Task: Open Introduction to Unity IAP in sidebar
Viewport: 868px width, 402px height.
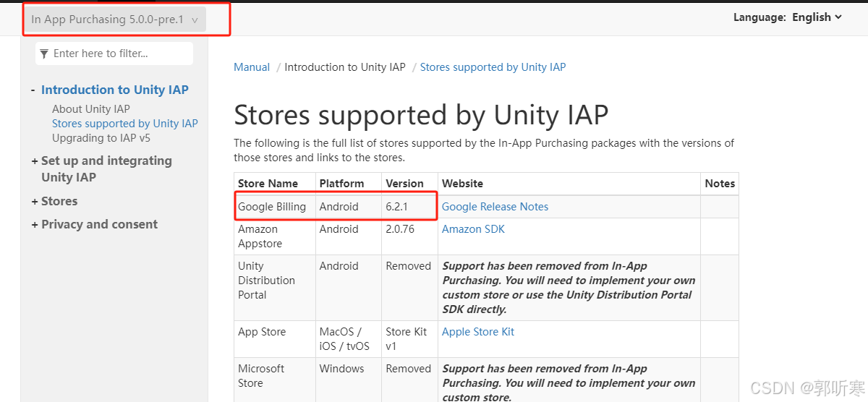Action: (x=115, y=90)
